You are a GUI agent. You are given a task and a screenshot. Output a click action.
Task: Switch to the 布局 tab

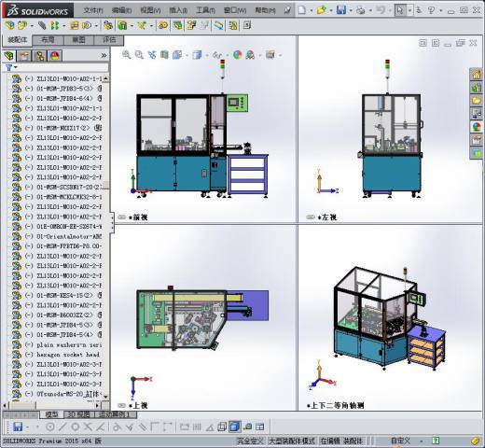click(48, 39)
